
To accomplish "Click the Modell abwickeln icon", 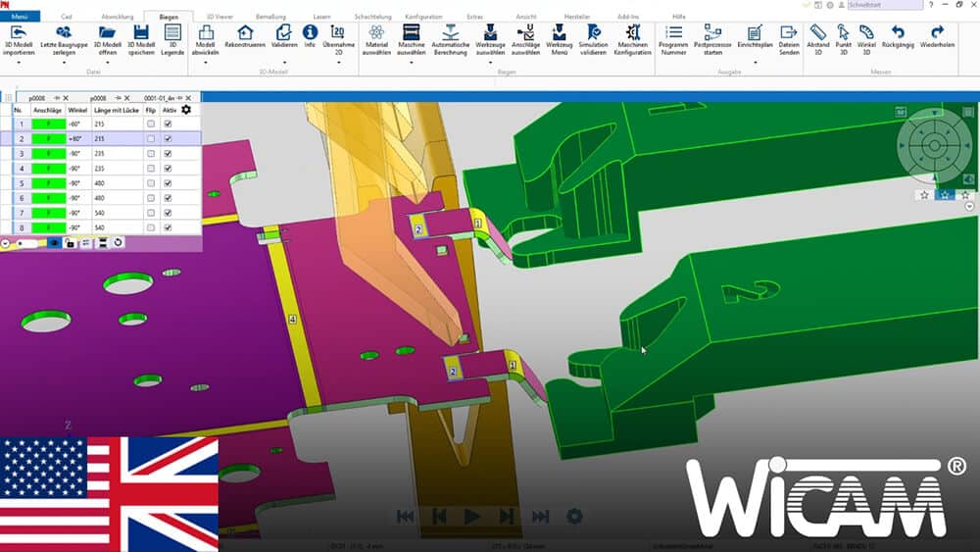I will click(206, 33).
